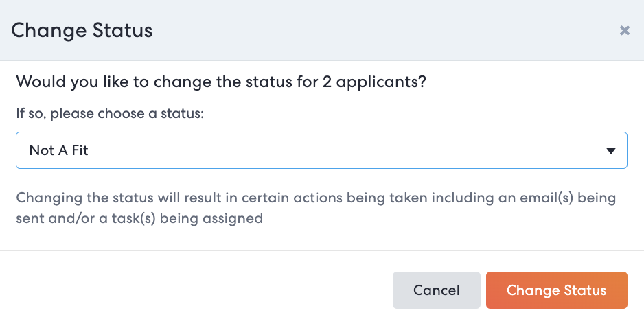Image resolution: width=644 pixels, height=328 pixels.
Task: Click the words "If so" above the dropdown
Action: click(29, 113)
